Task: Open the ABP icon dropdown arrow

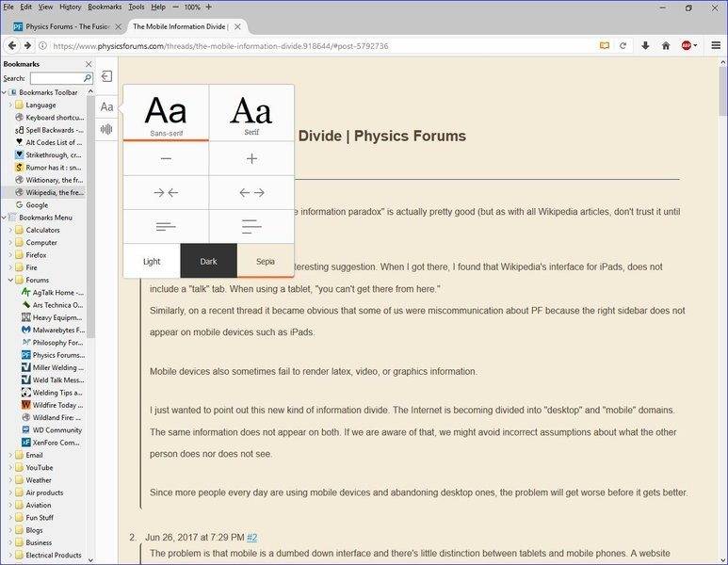Action: 695,45
